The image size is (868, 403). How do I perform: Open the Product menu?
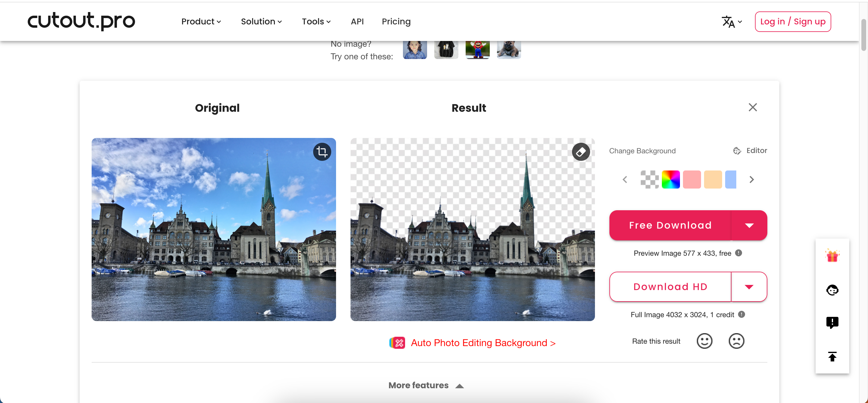click(201, 22)
